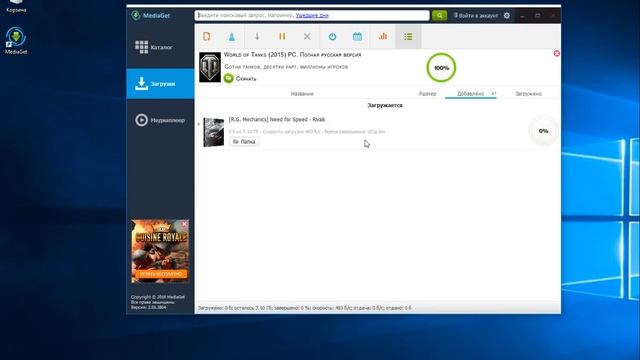Open the MediaGet desktop shortcut
Image resolution: width=640 pixels, height=360 pixels.
pyautogui.click(x=16, y=40)
